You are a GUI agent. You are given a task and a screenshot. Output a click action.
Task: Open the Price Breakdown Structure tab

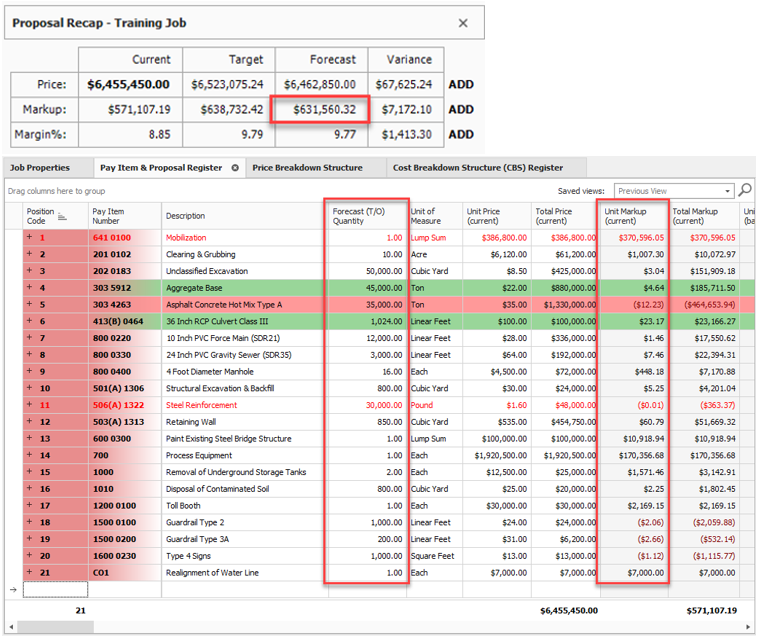point(307,168)
